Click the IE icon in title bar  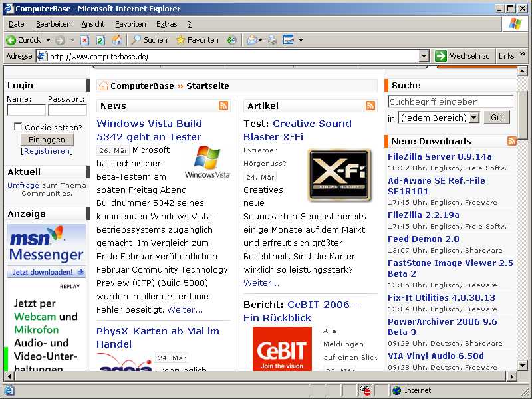click(9, 9)
